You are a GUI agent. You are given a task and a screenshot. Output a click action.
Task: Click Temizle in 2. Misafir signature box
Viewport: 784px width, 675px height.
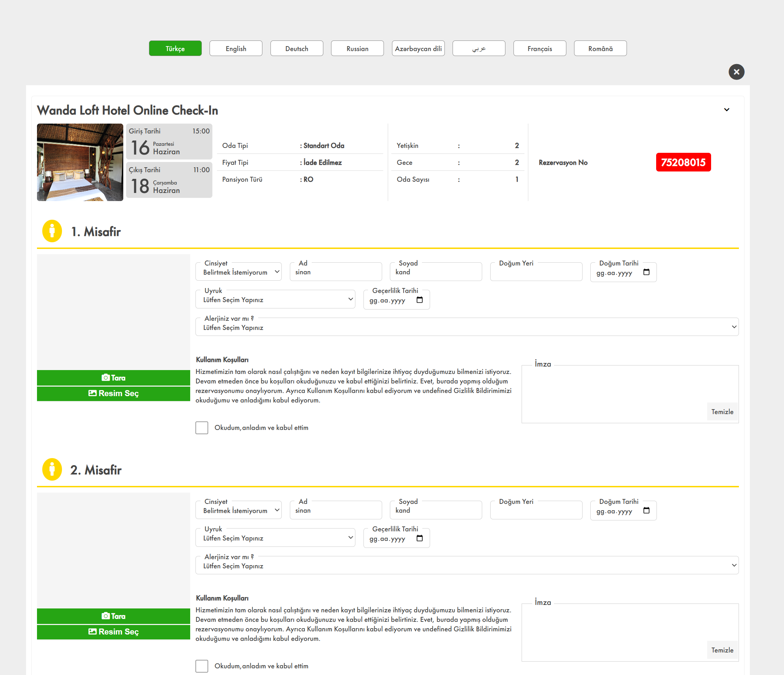click(x=722, y=650)
